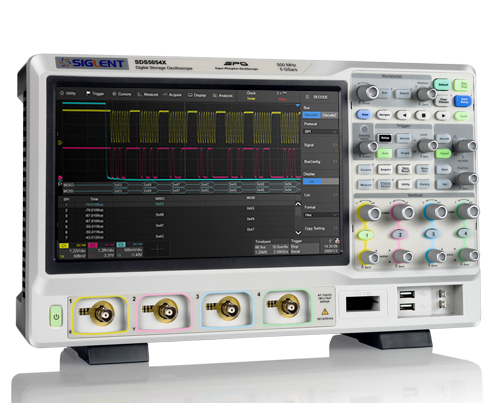Open the Protocol SPI dropdown
Viewport: 494px width, 403px height.
[x=320, y=132]
